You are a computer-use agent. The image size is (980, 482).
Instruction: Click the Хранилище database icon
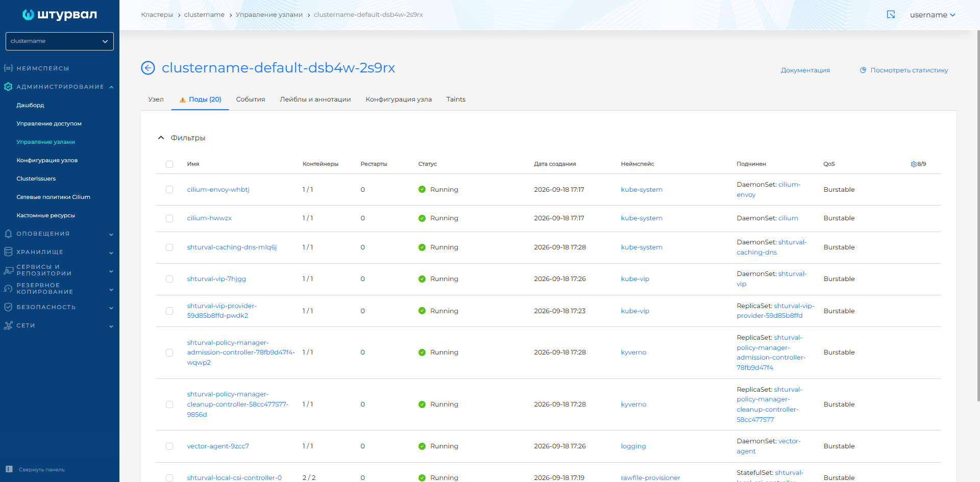8,252
